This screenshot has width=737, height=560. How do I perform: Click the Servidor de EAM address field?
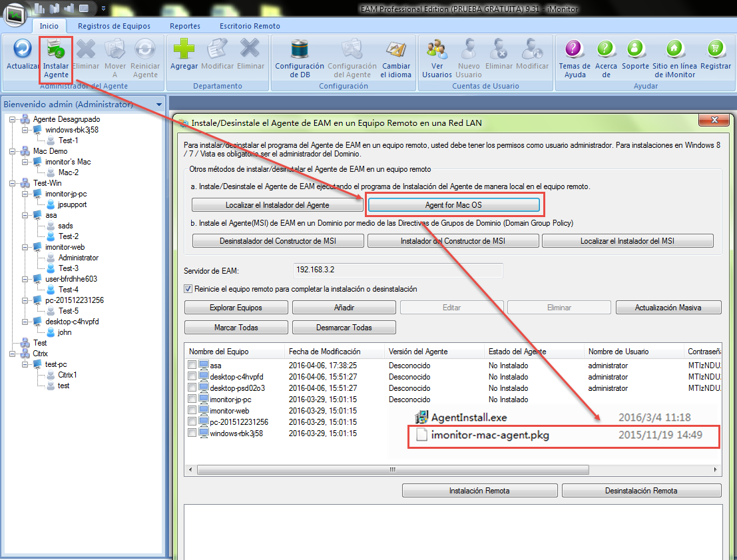click(398, 270)
